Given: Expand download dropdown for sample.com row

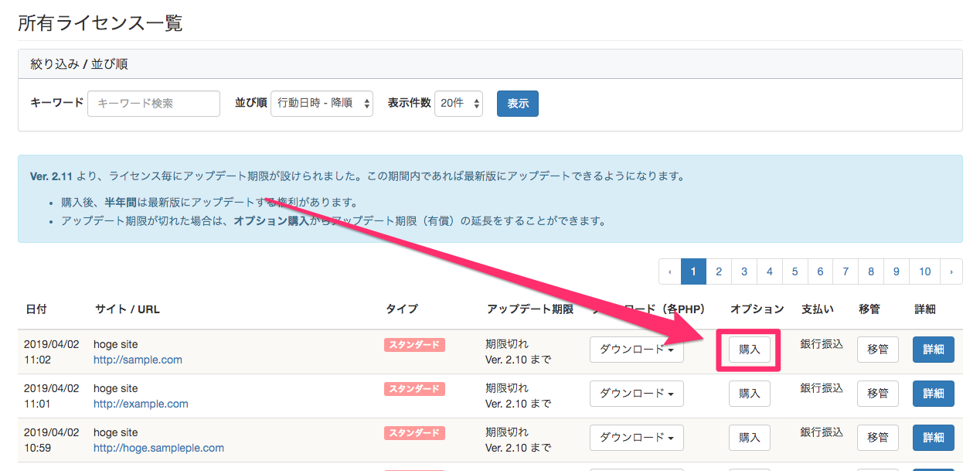Looking at the screenshot, I should pyautogui.click(x=636, y=350).
